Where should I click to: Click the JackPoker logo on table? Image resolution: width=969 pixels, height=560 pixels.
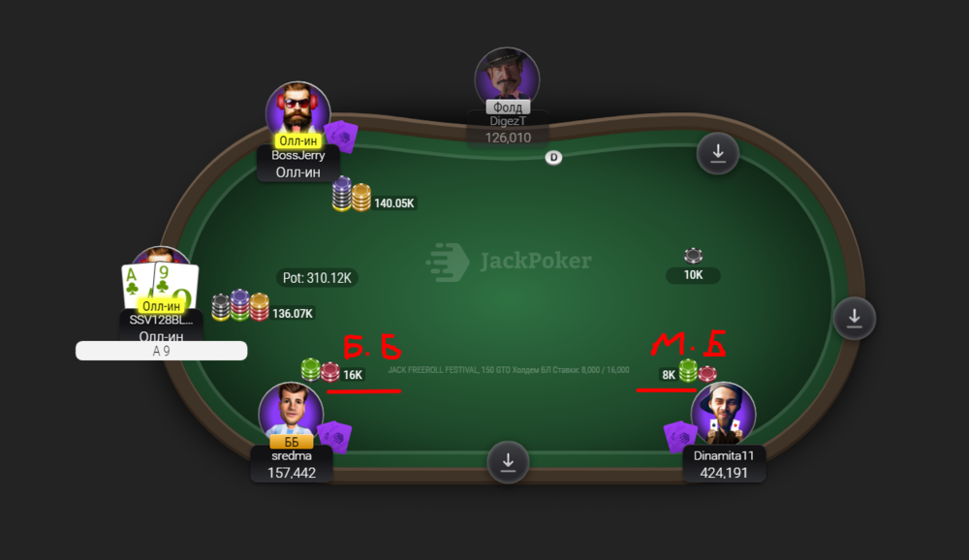[509, 262]
